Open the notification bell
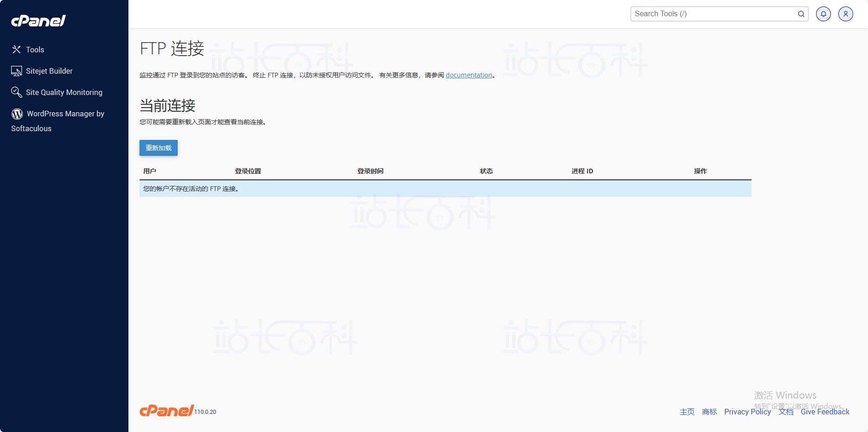 [x=823, y=14]
